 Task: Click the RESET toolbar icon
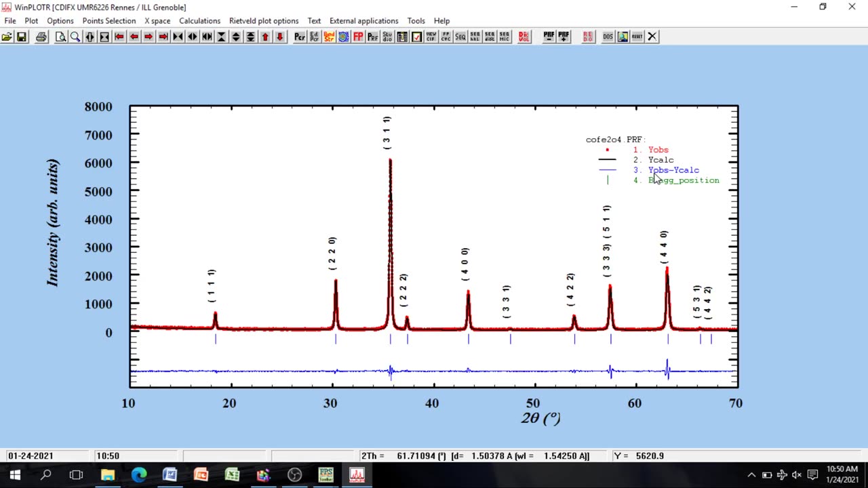point(637,37)
